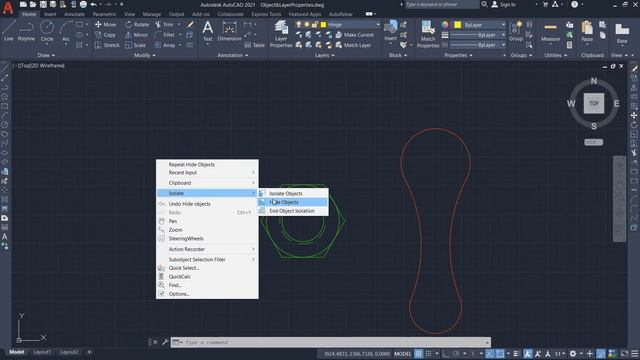Toggle snap mode in status bar

pos(428,354)
